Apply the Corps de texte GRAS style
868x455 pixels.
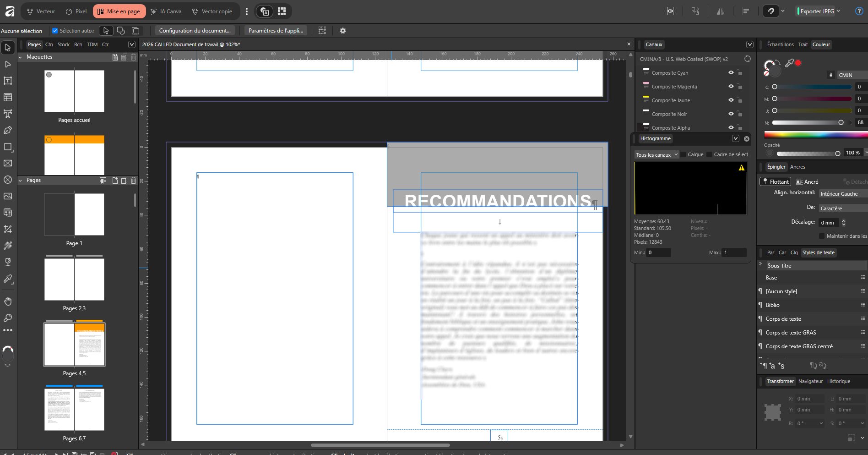point(791,333)
